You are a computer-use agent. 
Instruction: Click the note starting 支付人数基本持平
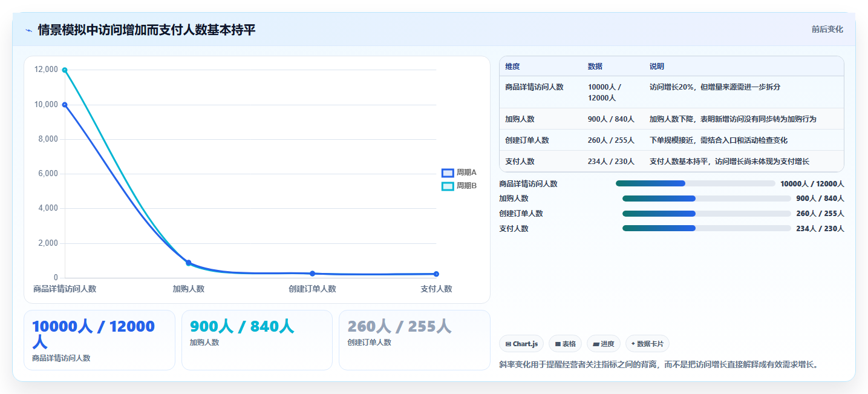729,162
